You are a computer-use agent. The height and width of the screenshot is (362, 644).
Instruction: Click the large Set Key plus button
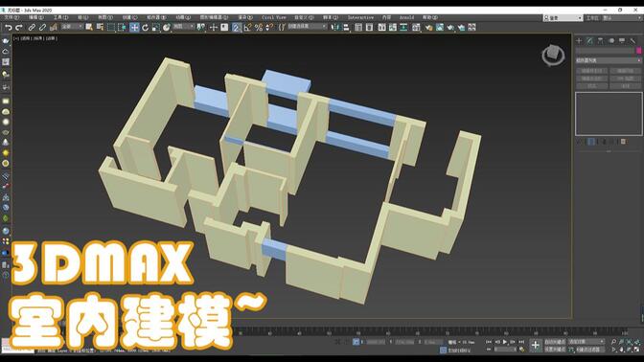click(x=535, y=345)
